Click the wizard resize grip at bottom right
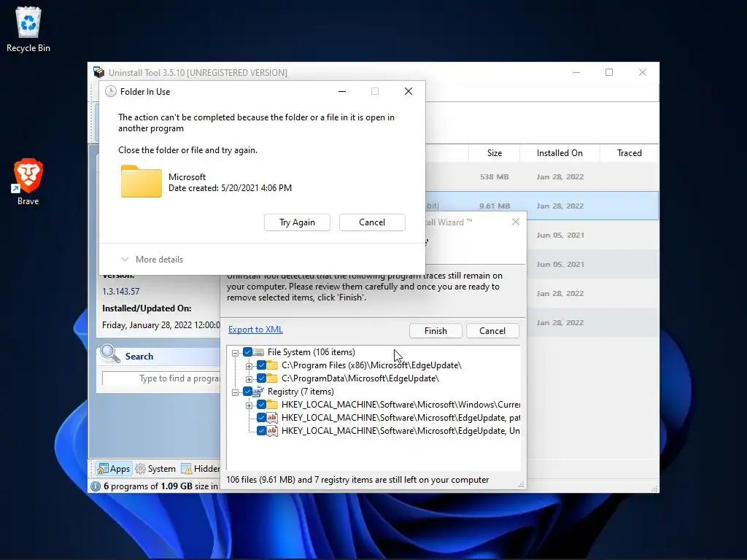The width and height of the screenshot is (747, 560). (x=521, y=484)
